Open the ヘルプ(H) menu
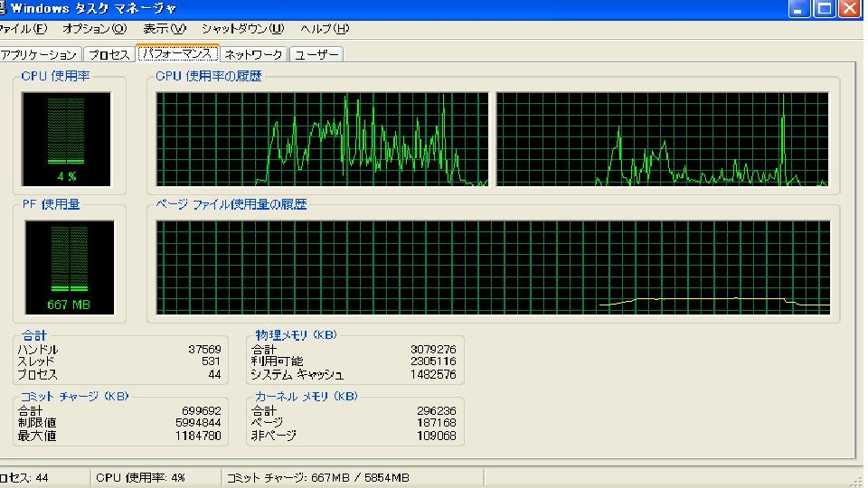 coord(325,29)
